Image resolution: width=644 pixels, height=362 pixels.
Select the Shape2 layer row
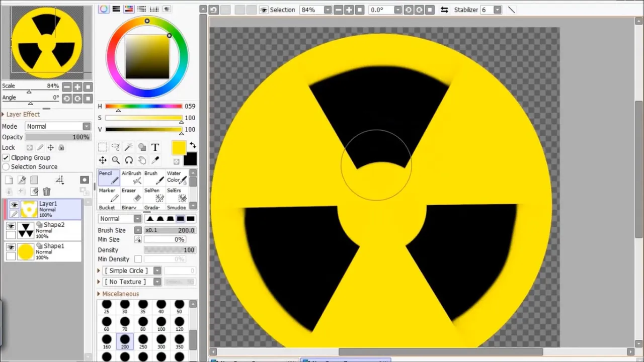pyautogui.click(x=43, y=230)
